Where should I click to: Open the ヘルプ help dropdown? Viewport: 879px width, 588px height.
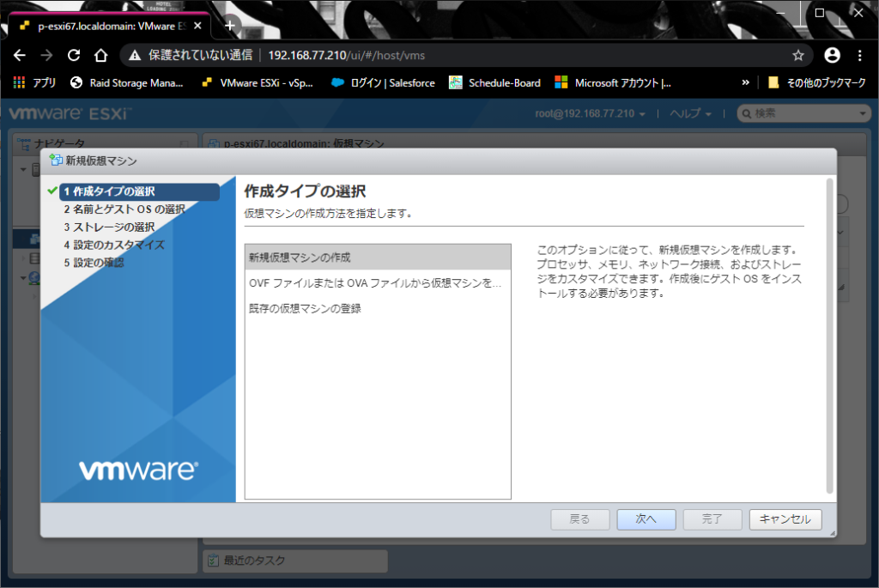(x=691, y=114)
